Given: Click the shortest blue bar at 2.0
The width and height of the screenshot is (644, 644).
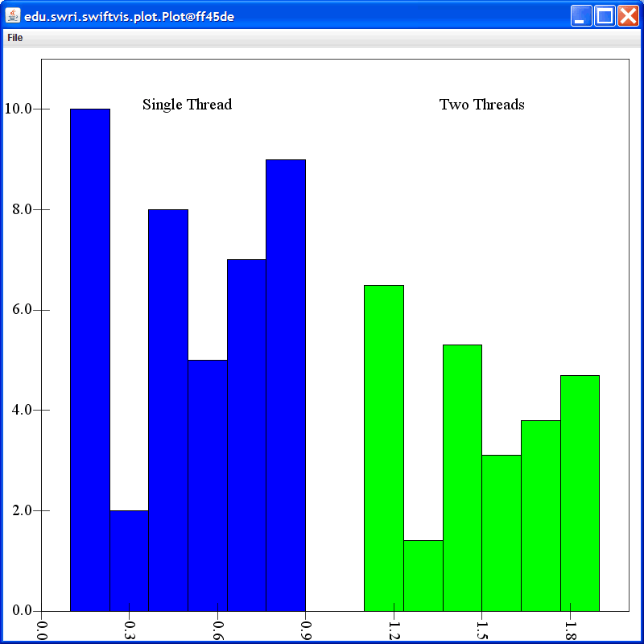Looking at the screenshot, I should (x=129, y=560).
